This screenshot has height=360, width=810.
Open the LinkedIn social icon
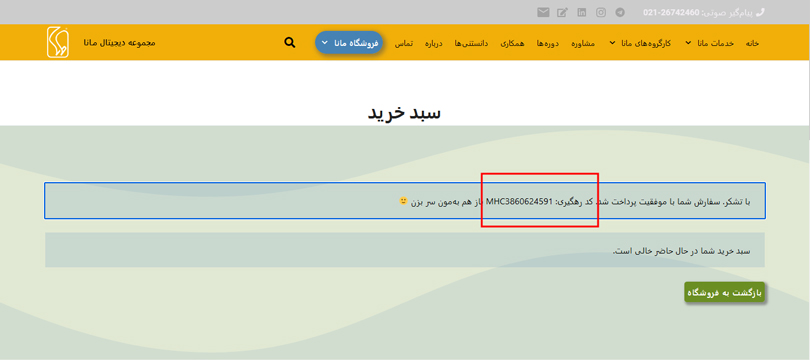tap(582, 12)
